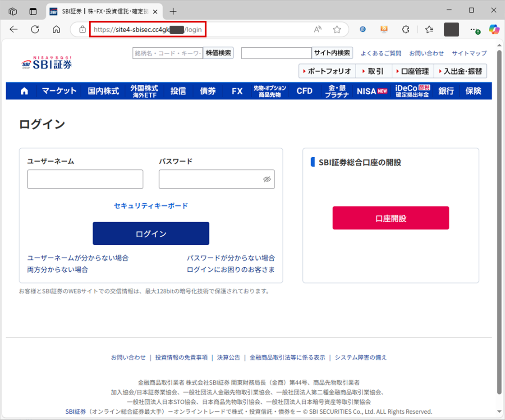Click the blue ログイン button
Image resolution: width=505 pixels, height=420 pixels.
(151, 233)
